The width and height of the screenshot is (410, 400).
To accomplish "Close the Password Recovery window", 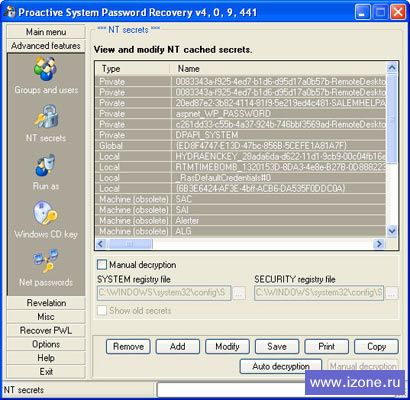I will coord(398,13).
